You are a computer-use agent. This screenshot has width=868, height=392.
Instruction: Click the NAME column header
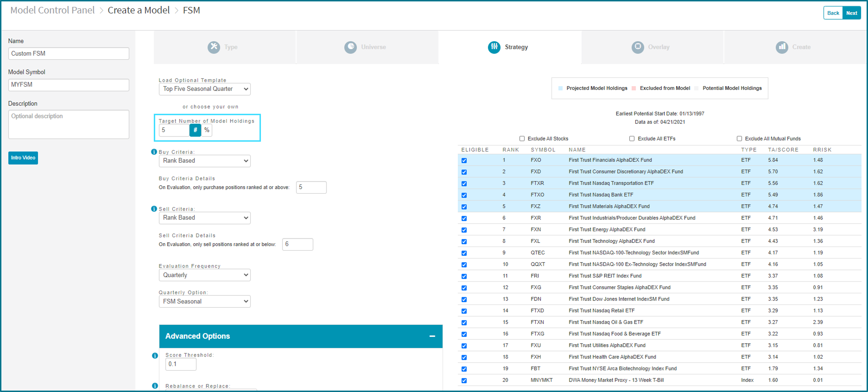[577, 150]
